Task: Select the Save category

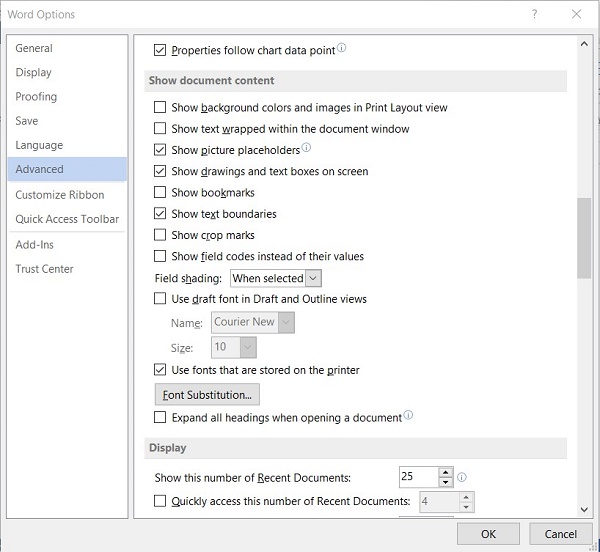Action: pos(67,121)
